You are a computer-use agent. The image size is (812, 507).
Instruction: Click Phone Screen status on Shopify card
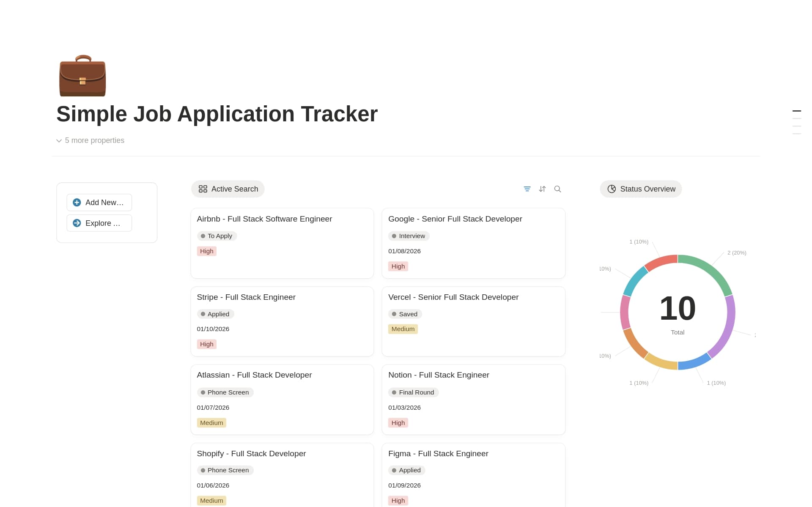[x=225, y=470]
